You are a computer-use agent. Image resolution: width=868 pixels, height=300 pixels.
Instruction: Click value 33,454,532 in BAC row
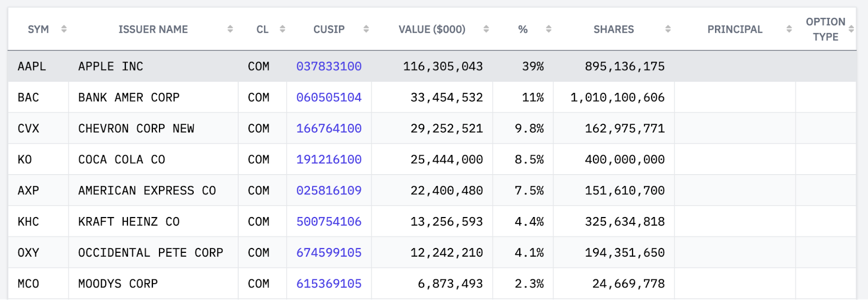[446, 97]
